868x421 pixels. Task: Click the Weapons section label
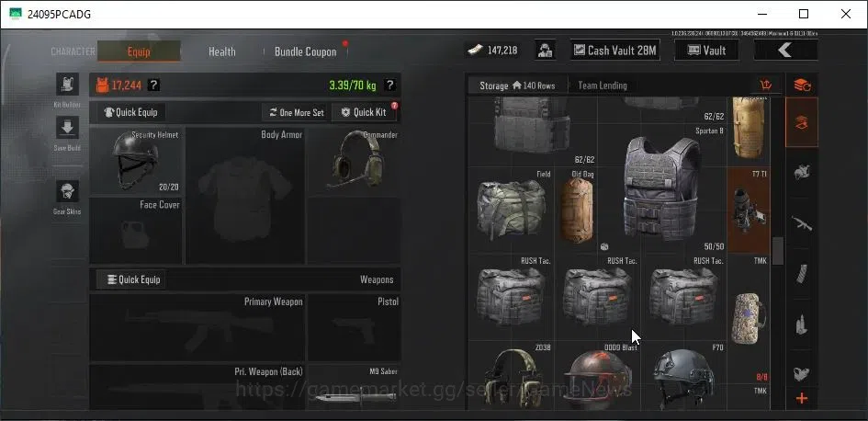pyautogui.click(x=377, y=279)
